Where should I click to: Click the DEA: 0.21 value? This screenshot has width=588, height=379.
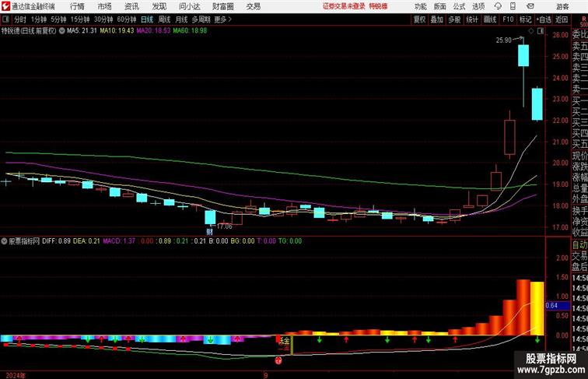pos(86,241)
